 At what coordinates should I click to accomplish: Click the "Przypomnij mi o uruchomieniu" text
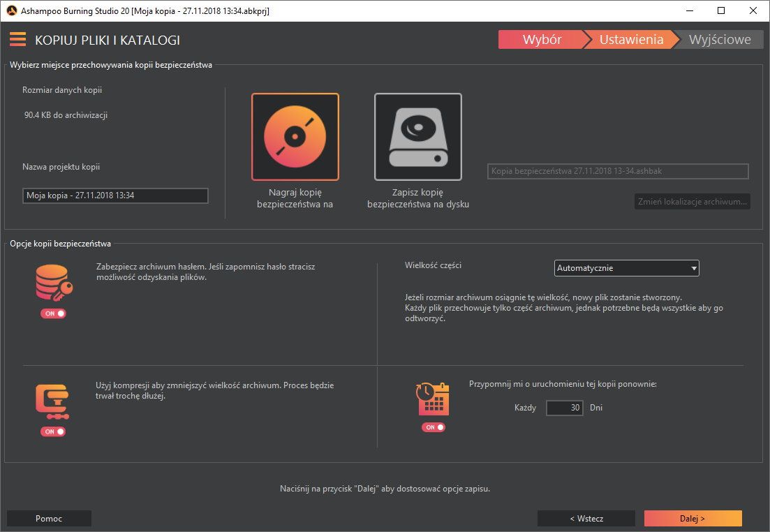(563, 384)
